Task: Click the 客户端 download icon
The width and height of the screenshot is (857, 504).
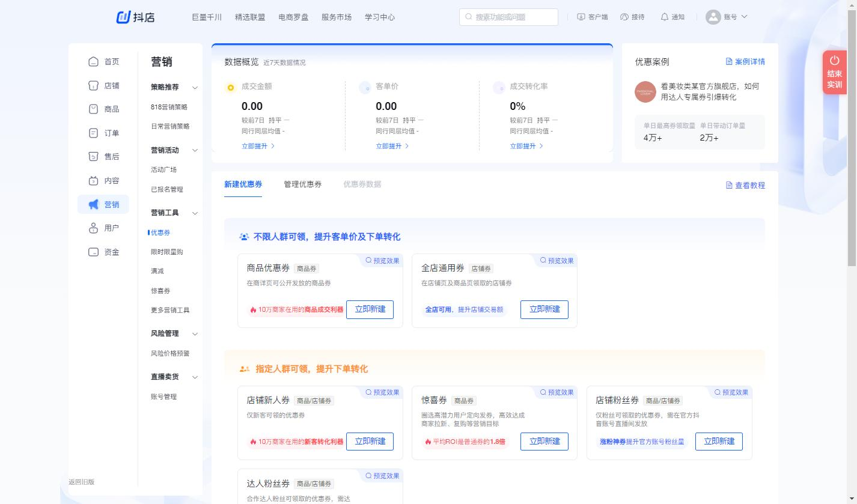Action: click(581, 17)
